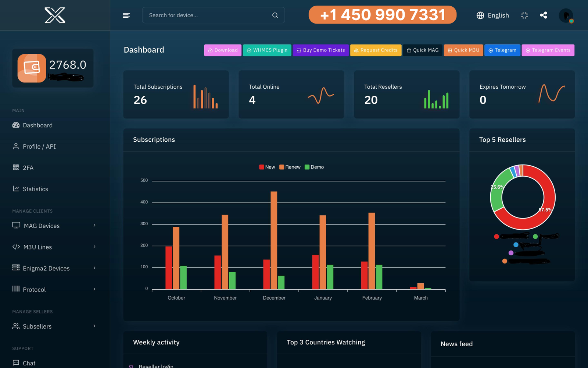This screenshot has width=588, height=368.
Task: Click the MAG Devices monitor icon
Action: click(16, 225)
